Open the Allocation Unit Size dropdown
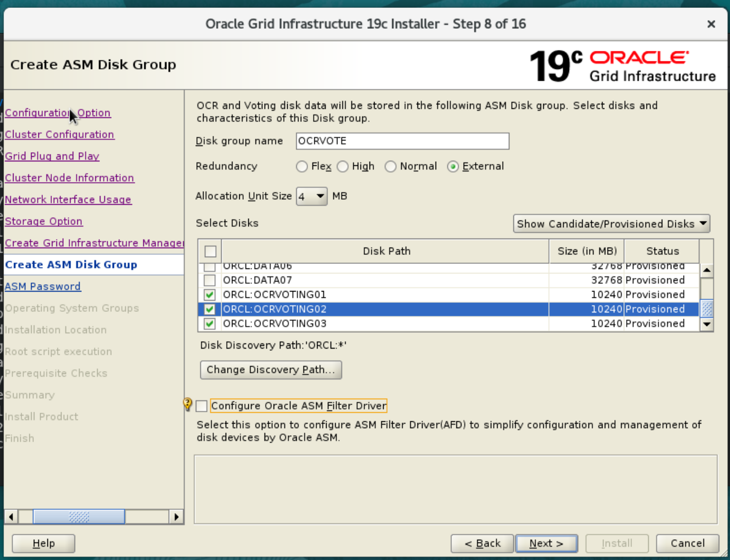The height and width of the screenshot is (560, 730). coord(312,196)
